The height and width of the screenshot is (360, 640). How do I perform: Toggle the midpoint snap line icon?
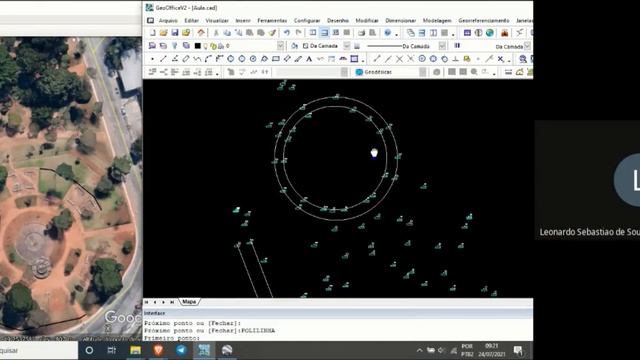388,59
